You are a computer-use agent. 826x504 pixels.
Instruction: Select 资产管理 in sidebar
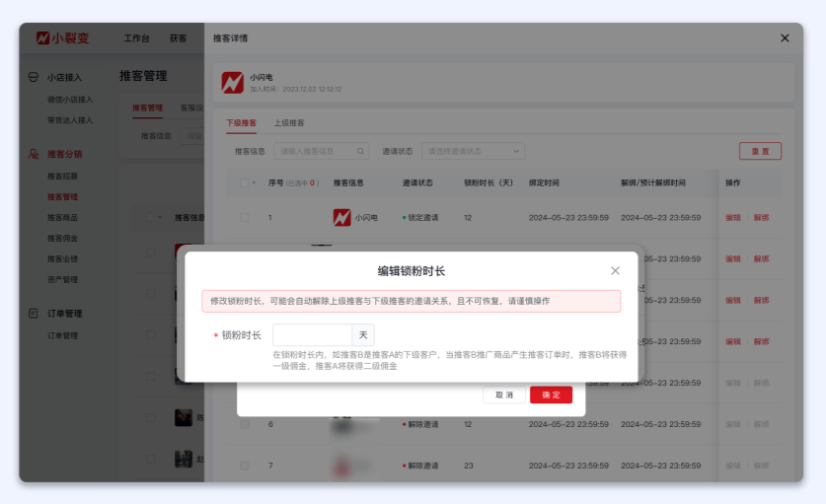point(63,280)
